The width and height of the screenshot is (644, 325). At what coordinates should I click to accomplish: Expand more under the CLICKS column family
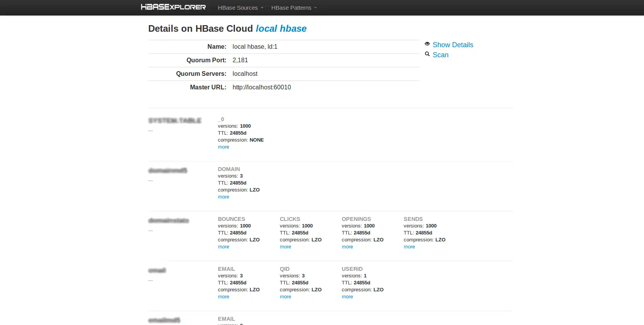[x=285, y=247]
